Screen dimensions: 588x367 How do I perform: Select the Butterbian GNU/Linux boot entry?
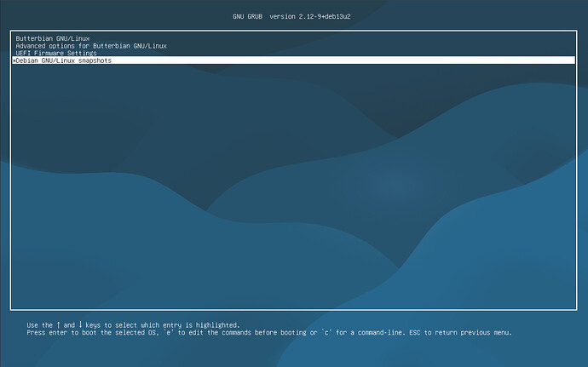[x=294, y=38]
